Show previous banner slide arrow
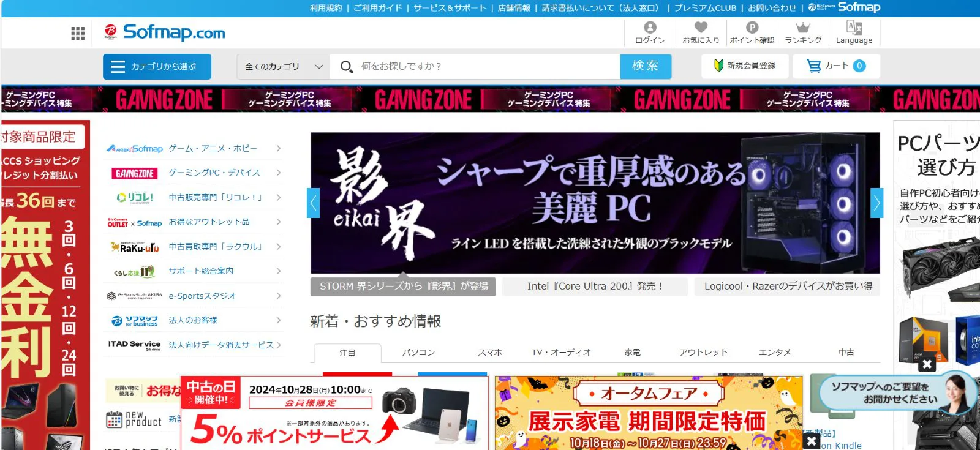The width and height of the screenshot is (980, 450). pyautogui.click(x=314, y=203)
